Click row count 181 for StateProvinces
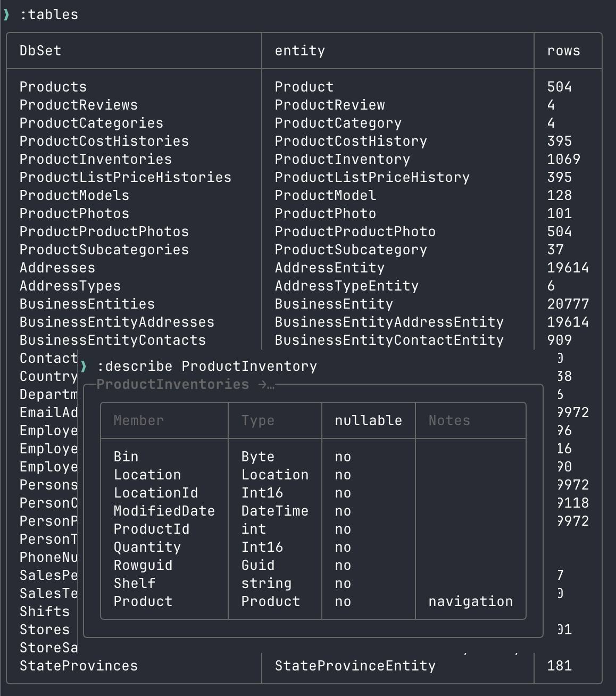The image size is (616, 696). (x=560, y=666)
